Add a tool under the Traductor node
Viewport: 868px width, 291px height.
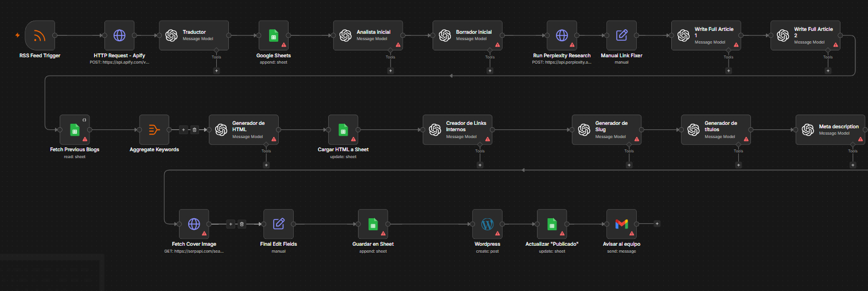[216, 71]
